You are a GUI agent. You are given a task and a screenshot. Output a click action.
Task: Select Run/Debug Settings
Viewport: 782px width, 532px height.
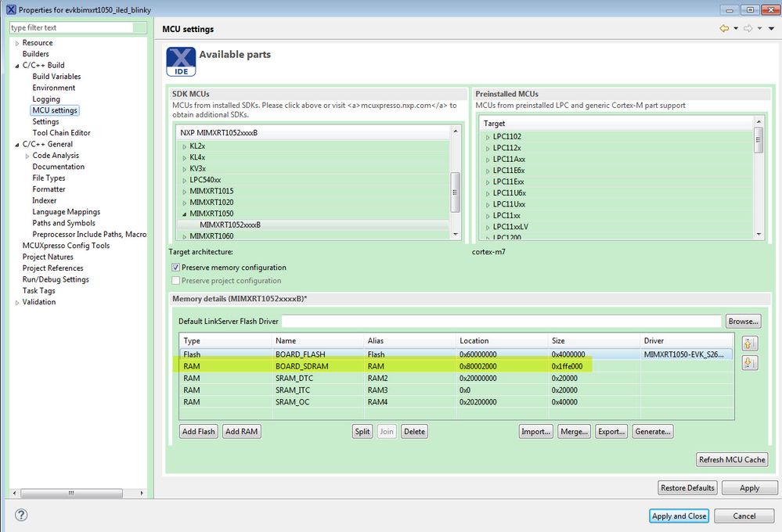(x=56, y=279)
